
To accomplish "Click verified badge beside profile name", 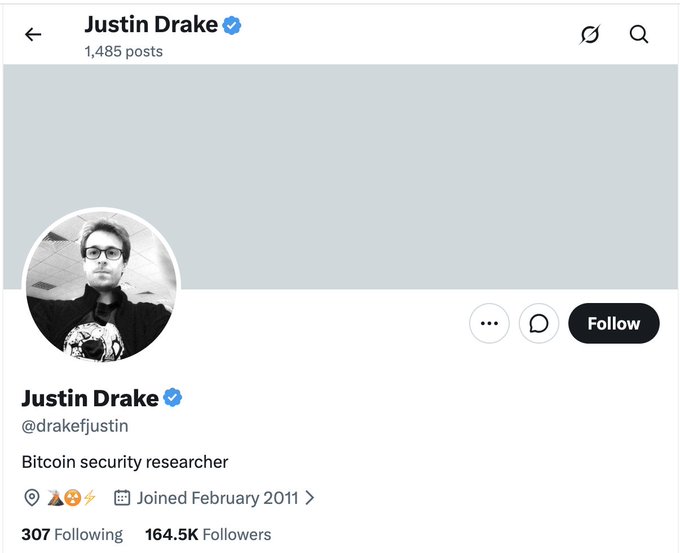I will (x=173, y=398).
